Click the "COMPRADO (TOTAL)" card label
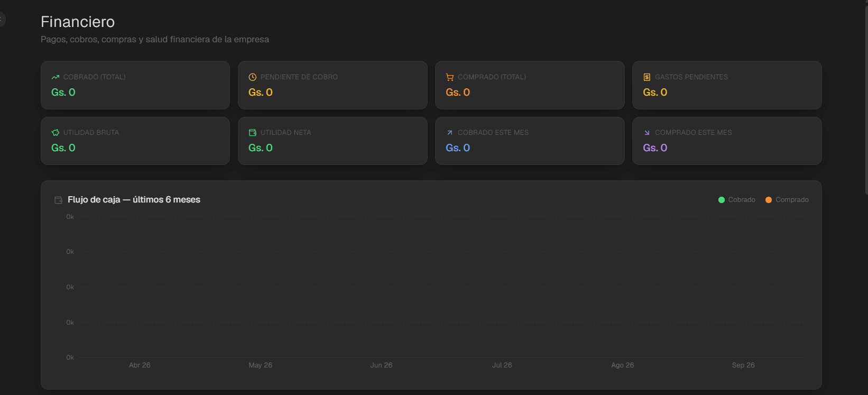Viewport: 868px width, 395px height. point(492,77)
